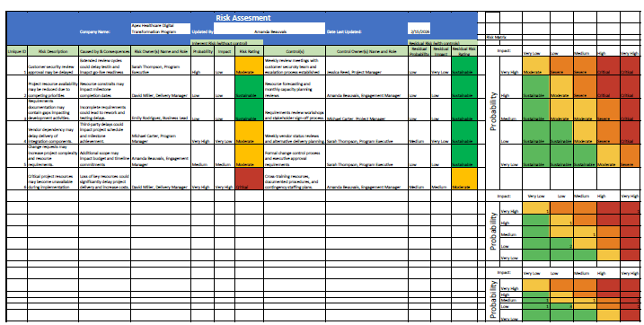Select the 'Risk Rating' column header
The height and width of the screenshot is (325, 644).
249,51
